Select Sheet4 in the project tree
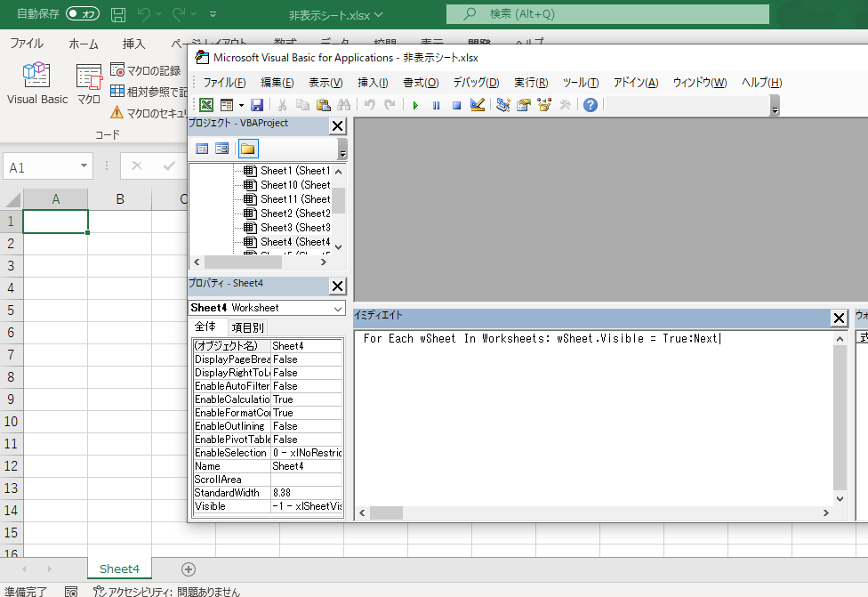868x597 pixels. coord(288,242)
